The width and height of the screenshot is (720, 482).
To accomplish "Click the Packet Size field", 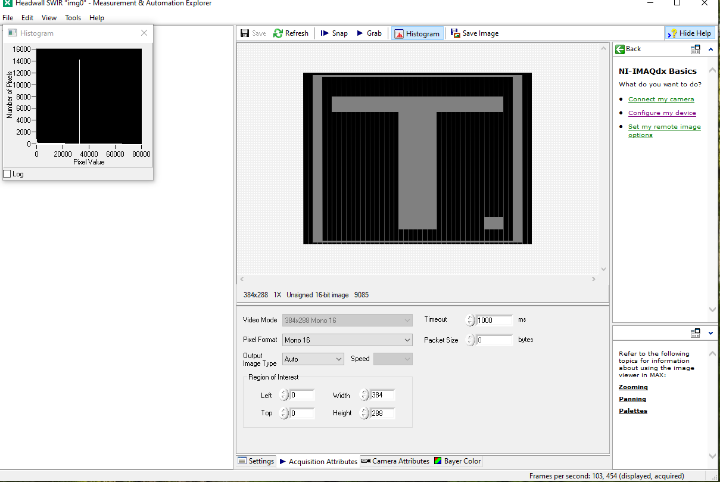I will pos(494,340).
